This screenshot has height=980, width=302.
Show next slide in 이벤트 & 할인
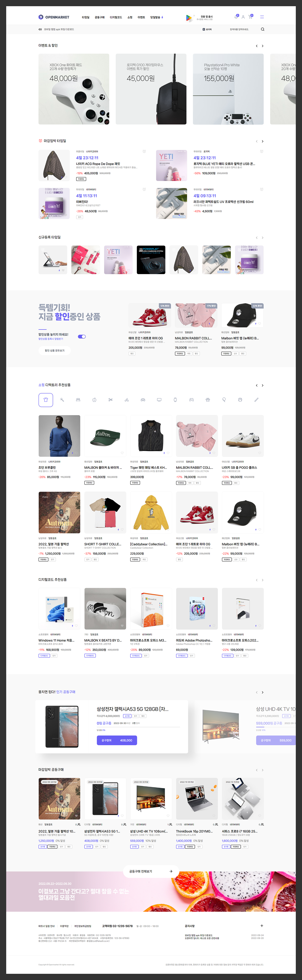coord(262,46)
